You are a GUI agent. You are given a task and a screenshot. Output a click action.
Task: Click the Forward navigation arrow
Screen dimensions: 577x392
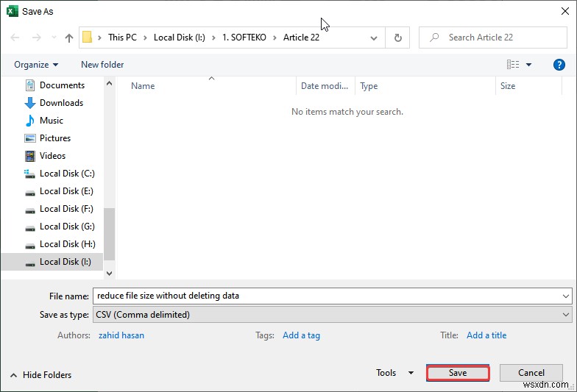coord(37,38)
